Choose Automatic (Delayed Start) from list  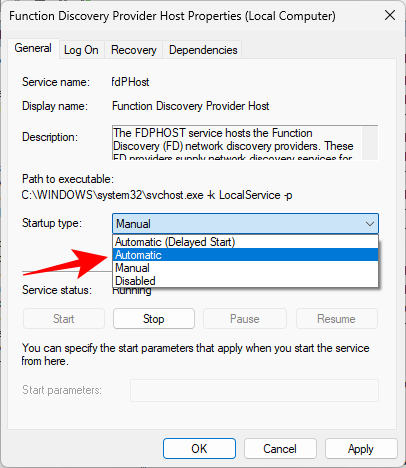245,242
